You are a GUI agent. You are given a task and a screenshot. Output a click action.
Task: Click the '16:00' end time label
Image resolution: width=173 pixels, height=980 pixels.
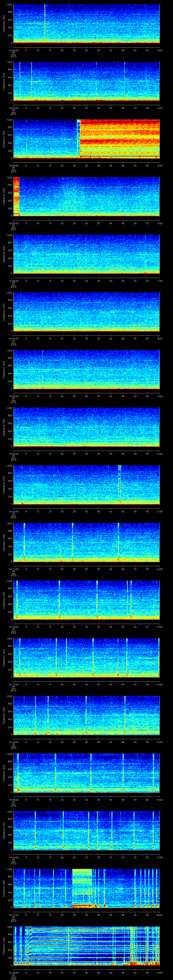tap(159, 799)
